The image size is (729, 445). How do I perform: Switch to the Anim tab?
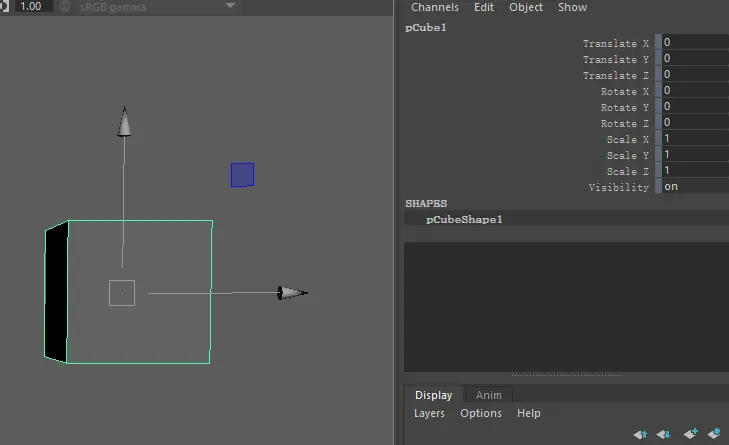coord(488,395)
